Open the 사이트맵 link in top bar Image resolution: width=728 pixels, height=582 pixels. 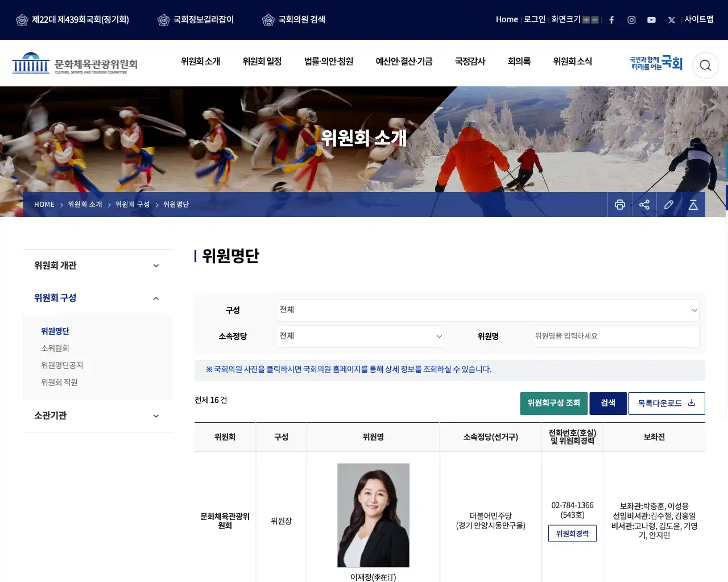[x=699, y=19]
